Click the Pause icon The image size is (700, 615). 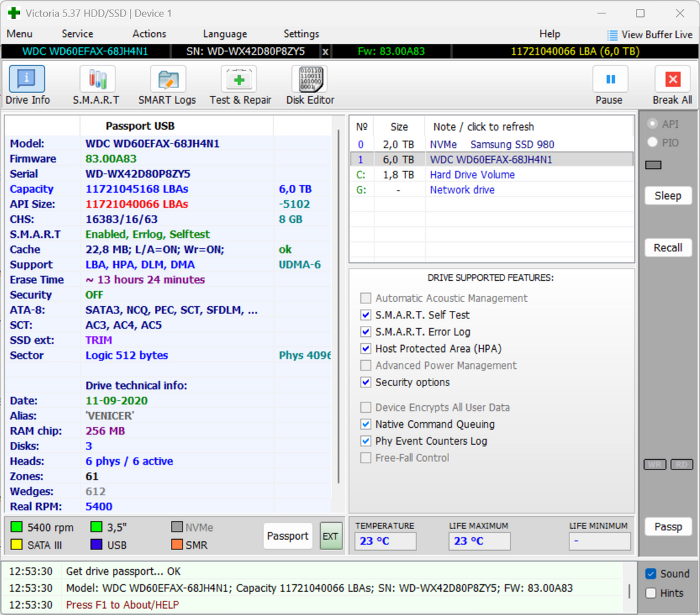[610, 79]
